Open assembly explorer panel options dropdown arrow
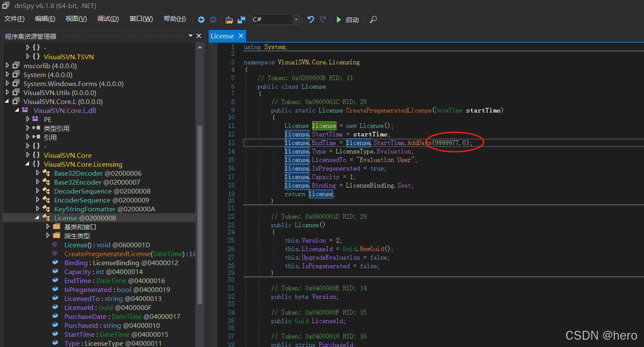Screen dimensions: 644x347 (x=191, y=36)
